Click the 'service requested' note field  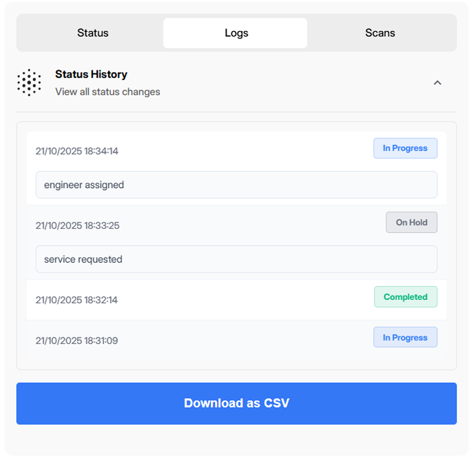point(236,259)
